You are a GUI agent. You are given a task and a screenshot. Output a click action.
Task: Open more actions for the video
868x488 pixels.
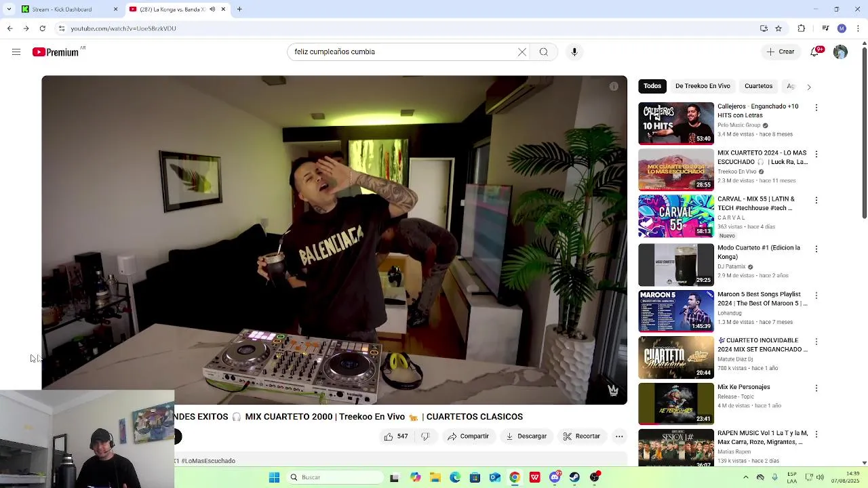(619, 436)
